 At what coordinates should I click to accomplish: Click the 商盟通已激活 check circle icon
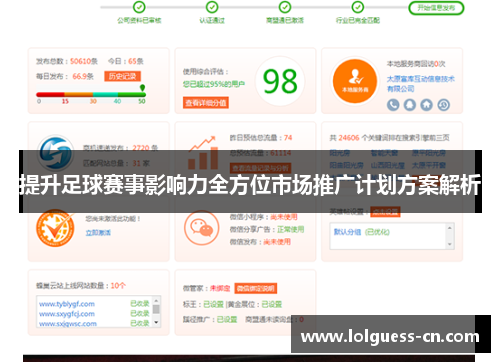pos(285,7)
